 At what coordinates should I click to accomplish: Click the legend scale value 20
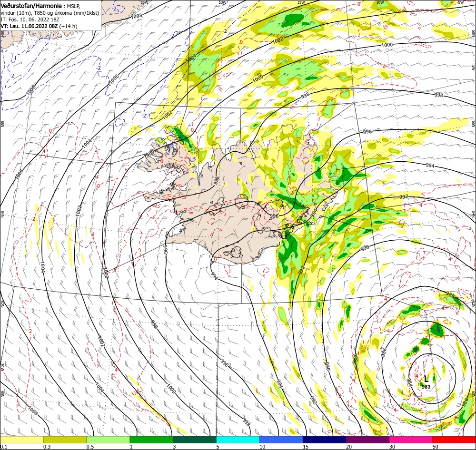349,447
